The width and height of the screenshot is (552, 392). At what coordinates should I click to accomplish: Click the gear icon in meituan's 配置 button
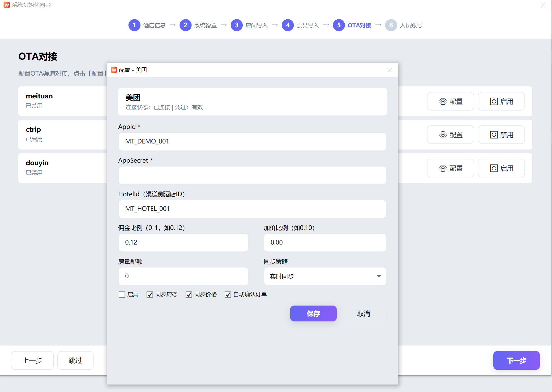[443, 101]
